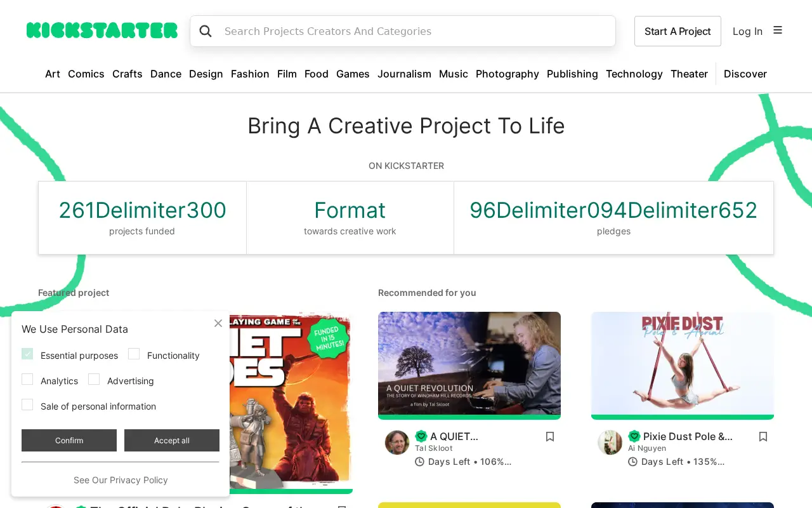Screen dimensions: 812x508
Task: Open the Discover link
Action: click(x=745, y=74)
